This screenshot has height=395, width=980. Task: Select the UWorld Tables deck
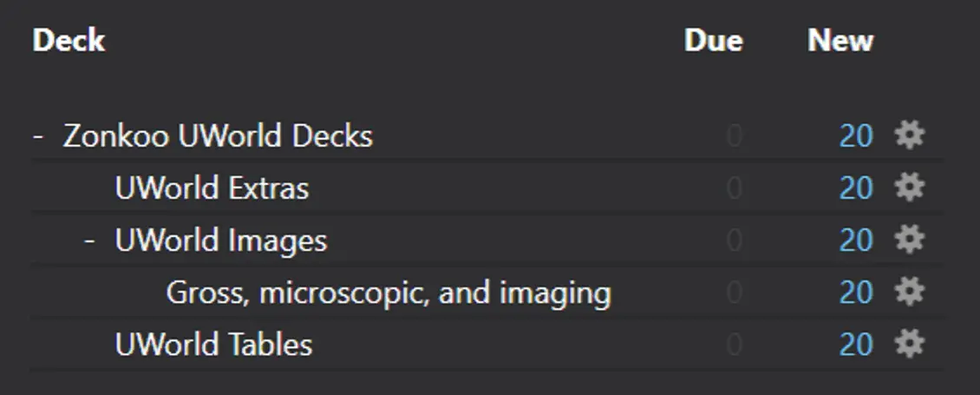tap(213, 345)
